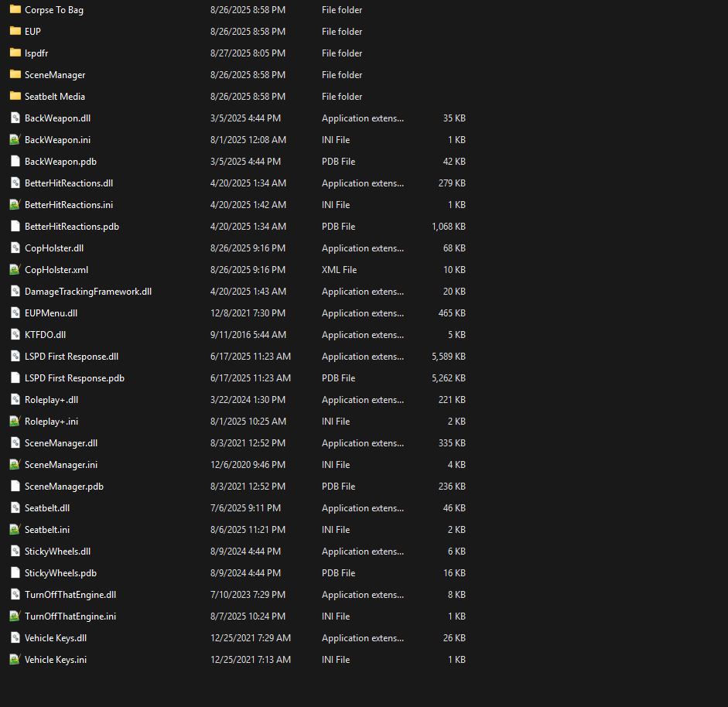
Task: Click the date 7/10/2023 7:29 PM
Action: 248,595
